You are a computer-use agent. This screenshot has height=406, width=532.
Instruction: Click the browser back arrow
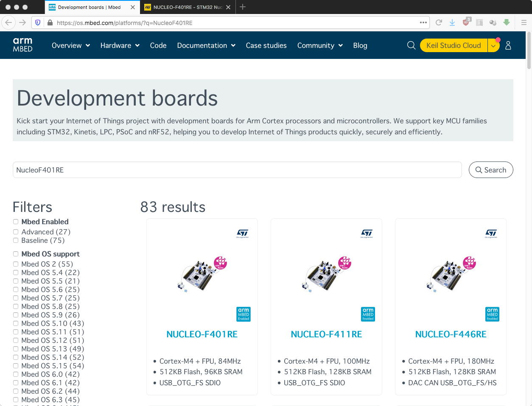point(8,22)
